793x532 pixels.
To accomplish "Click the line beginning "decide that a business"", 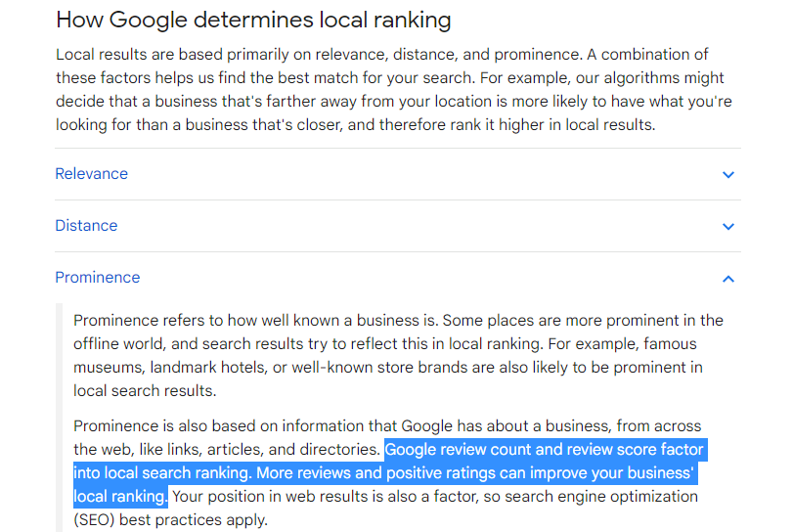I will click(393, 101).
